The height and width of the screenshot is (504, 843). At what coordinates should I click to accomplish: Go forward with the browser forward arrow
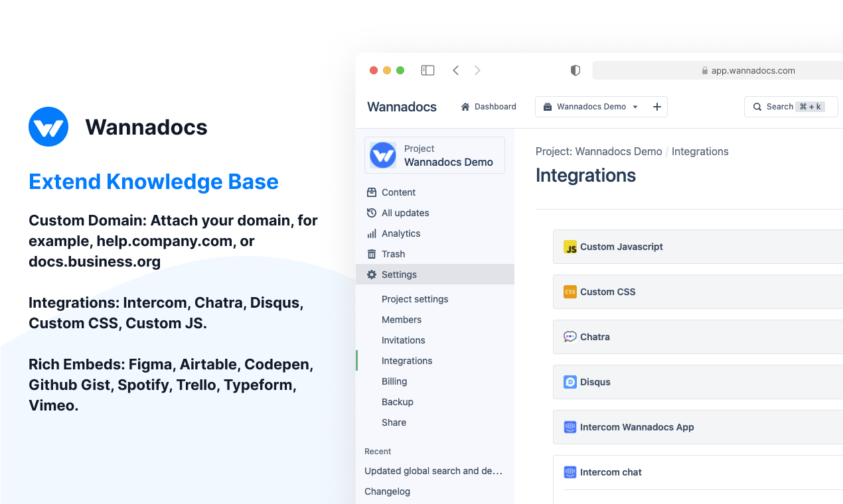(477, 70)
